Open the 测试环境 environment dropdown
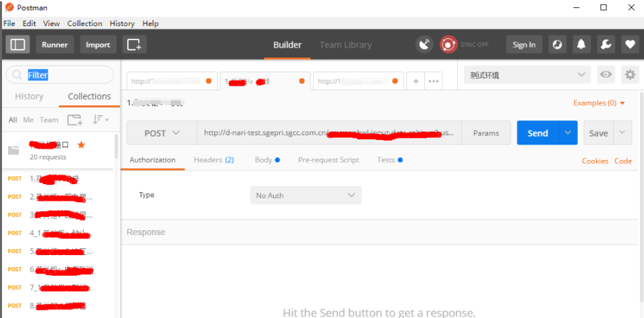 click(528, 75)
